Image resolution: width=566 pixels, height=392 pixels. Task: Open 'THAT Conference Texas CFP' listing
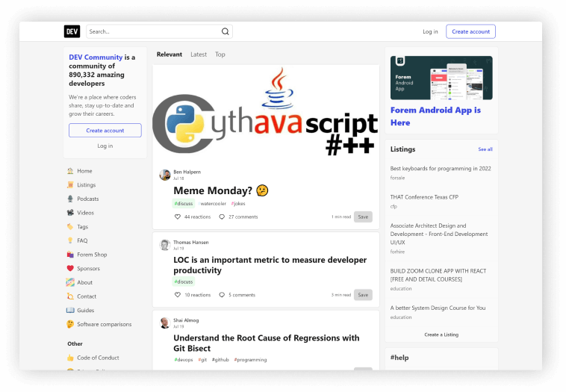(424, 197)
